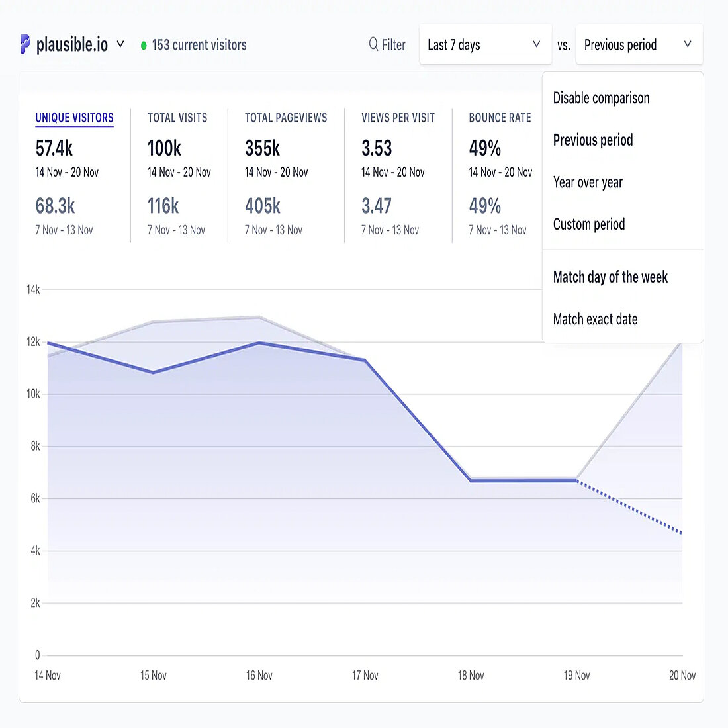Enable Match day of the week option
This screenshot has height=728, width=728.
tap(610, 277)
